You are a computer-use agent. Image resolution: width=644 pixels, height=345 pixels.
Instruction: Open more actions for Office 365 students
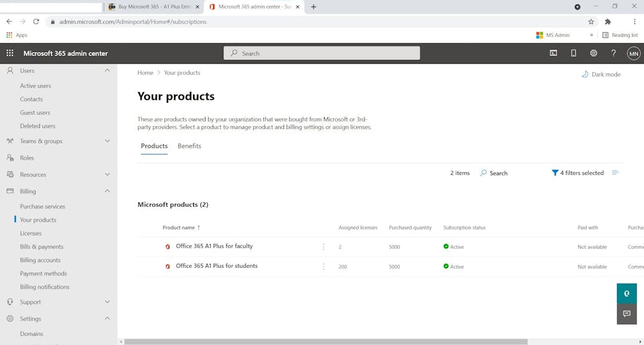pyautogui.click(x=323, y=266)
